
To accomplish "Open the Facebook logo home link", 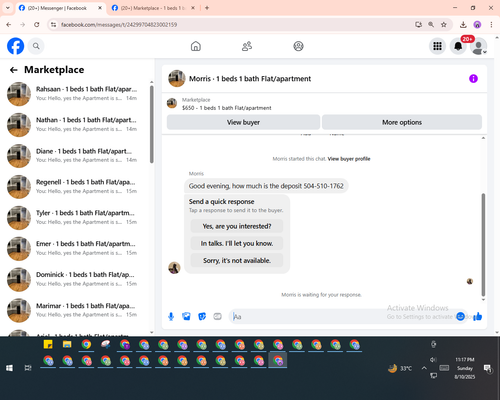I will click(x=16, y=46).
